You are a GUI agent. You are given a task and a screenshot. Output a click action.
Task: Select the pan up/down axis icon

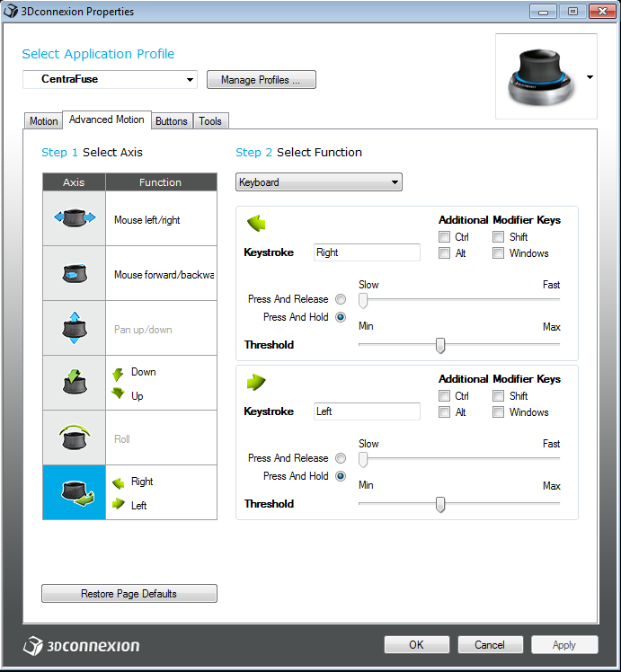pos(75,328)
